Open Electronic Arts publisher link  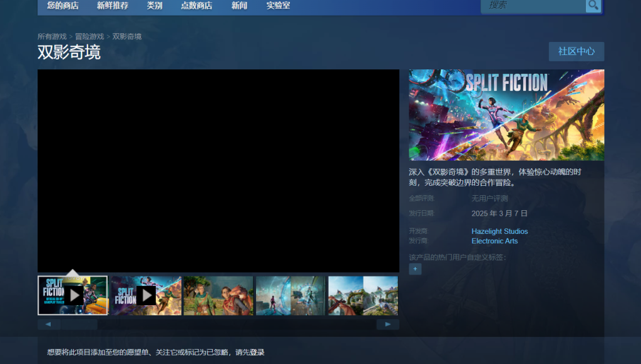point(495,241)
